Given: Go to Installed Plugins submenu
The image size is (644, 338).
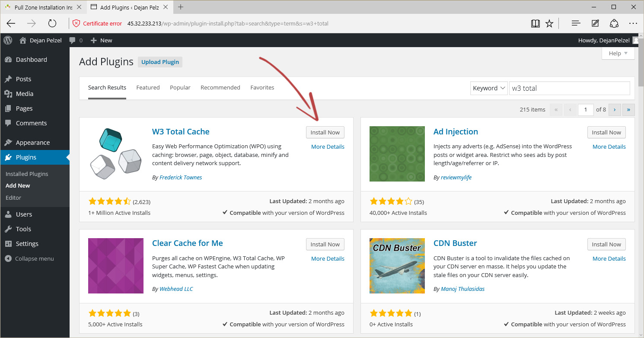Looking at the screenshot, I should [27, 174].
